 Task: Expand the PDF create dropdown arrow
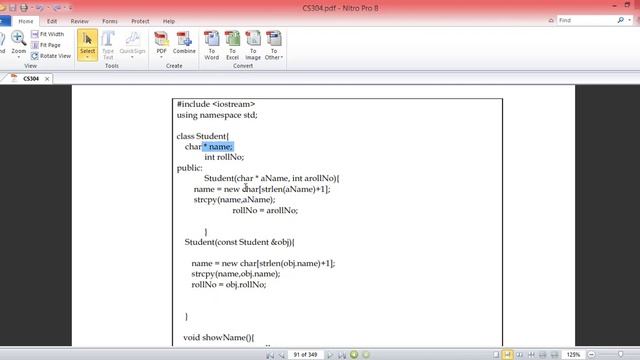coord(161,58)
